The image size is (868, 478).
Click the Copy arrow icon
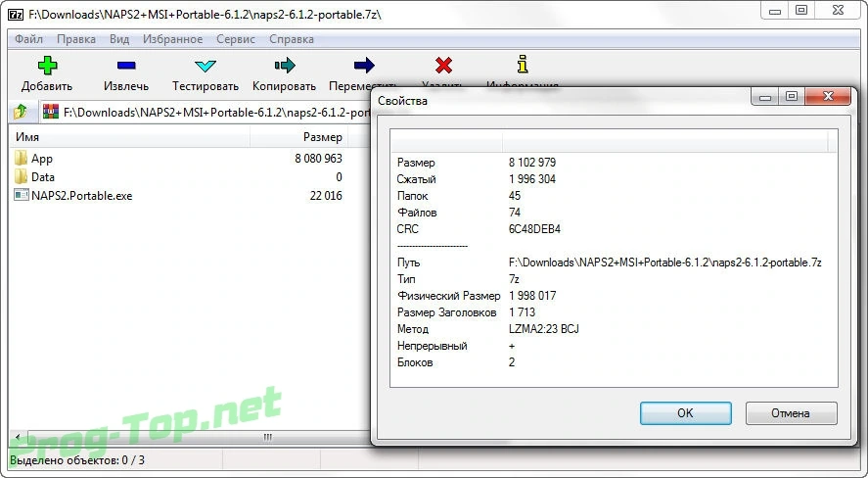coord(285,66)
